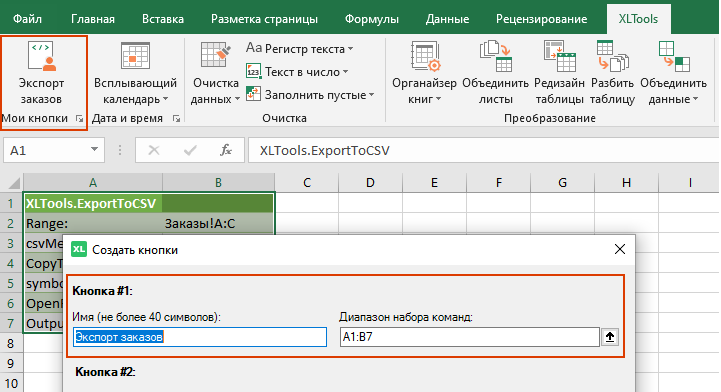Click the Текст в число 123 icon

[x=253, y=71]
